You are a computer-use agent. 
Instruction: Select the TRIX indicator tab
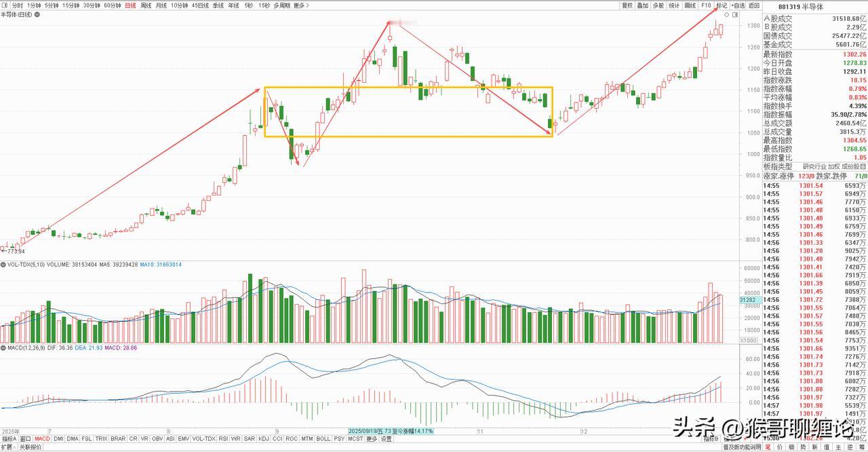point(101,438)
